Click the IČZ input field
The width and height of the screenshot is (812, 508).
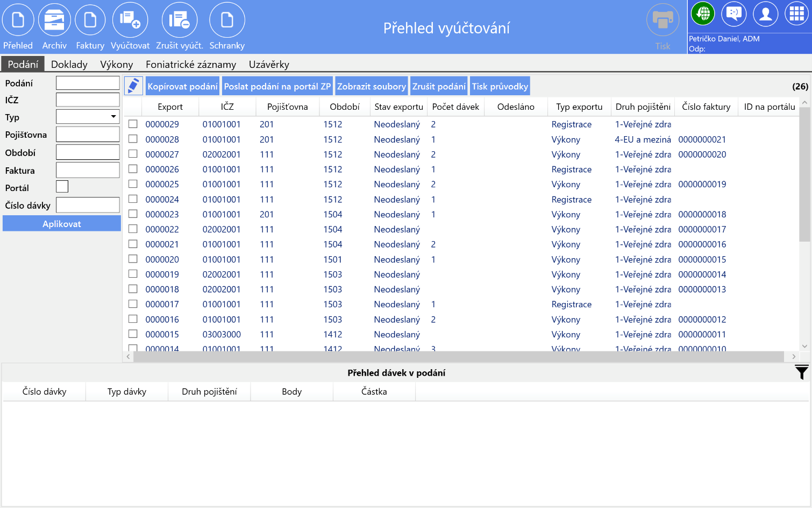tap(88, 100)
